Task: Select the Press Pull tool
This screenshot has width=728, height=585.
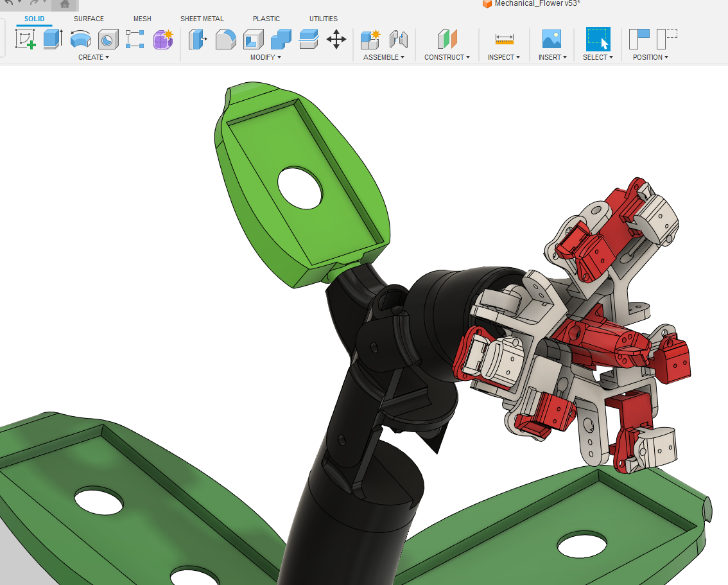Action: (198, 39)
